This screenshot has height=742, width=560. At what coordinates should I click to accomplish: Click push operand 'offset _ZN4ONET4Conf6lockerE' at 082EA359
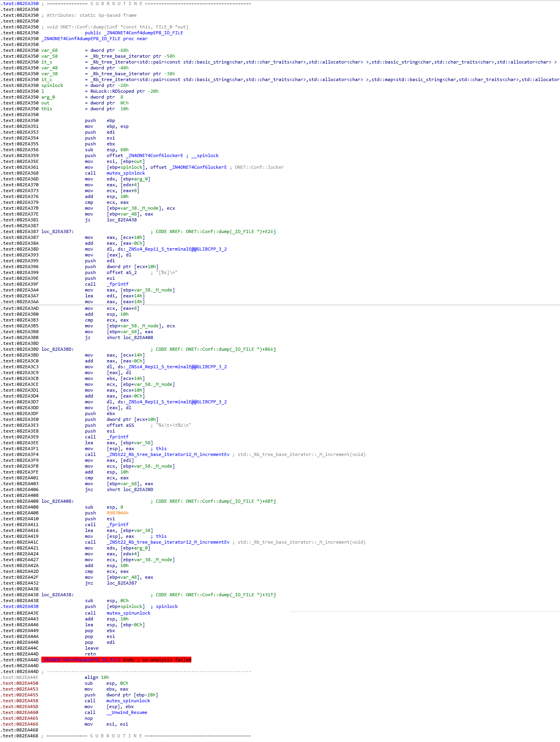tap(145, 155)
